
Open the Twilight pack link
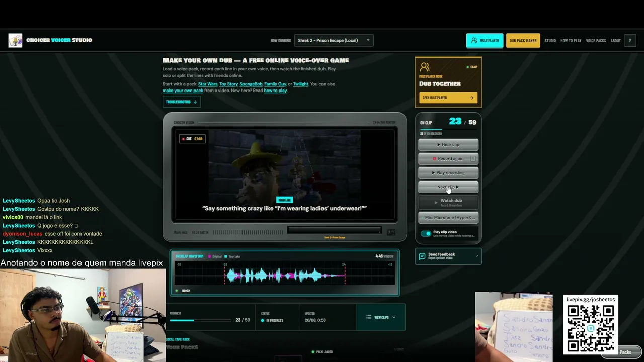point(301,84)
